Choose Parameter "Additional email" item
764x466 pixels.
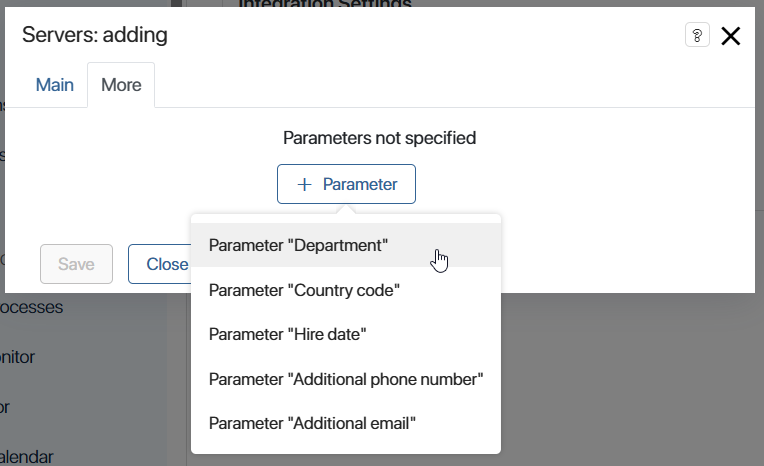346,423
